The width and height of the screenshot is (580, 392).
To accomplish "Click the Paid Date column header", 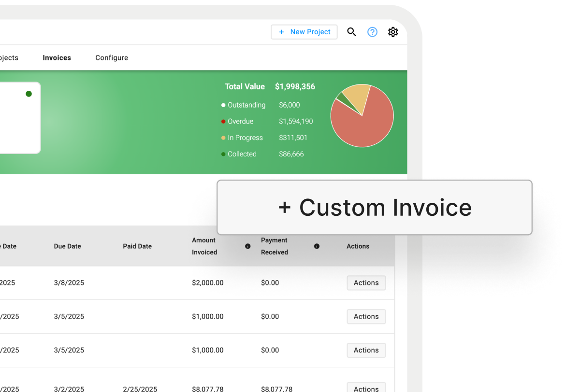I will [137, 246].
